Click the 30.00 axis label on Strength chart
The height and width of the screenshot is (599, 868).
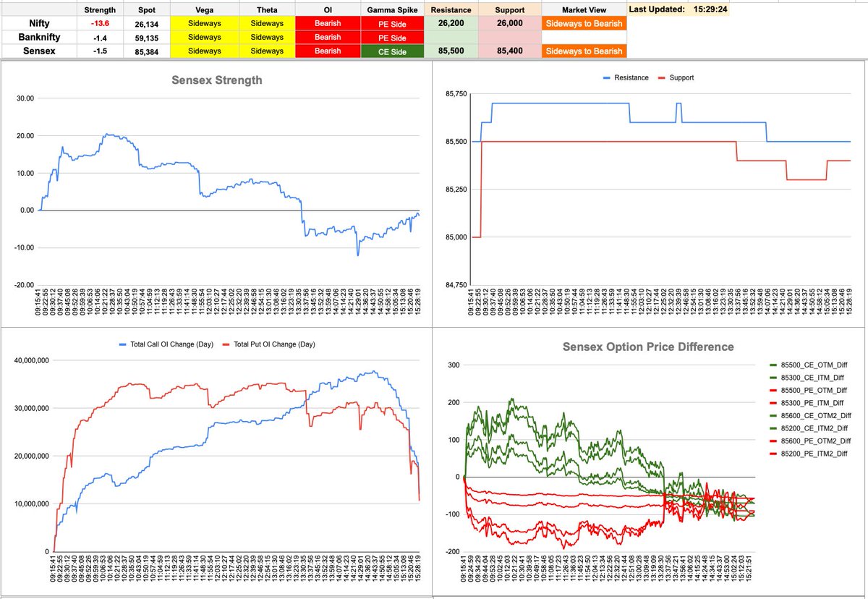(x=25, y=98)
